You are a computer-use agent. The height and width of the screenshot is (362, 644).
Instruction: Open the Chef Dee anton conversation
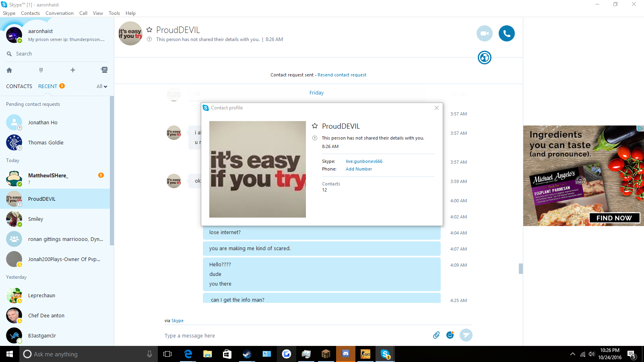point(55,315)
